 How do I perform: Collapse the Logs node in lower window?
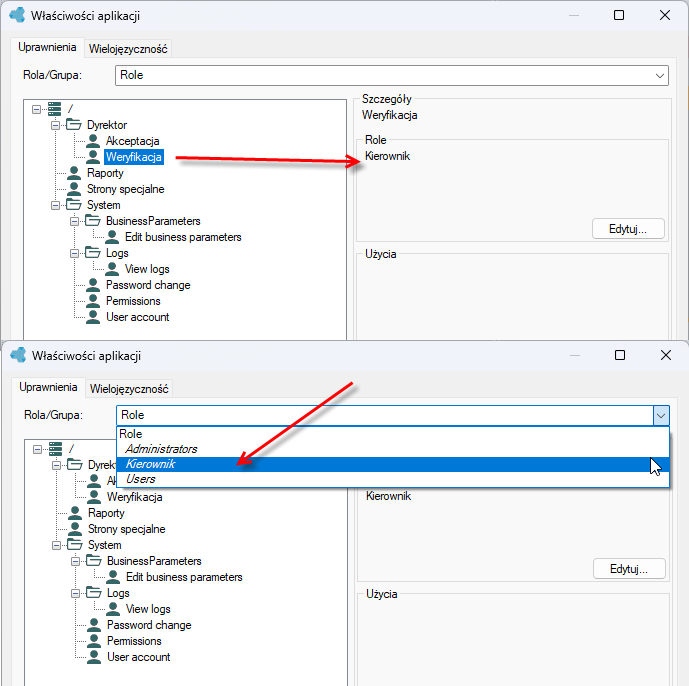pyautogui.click(x=75, y=593)
